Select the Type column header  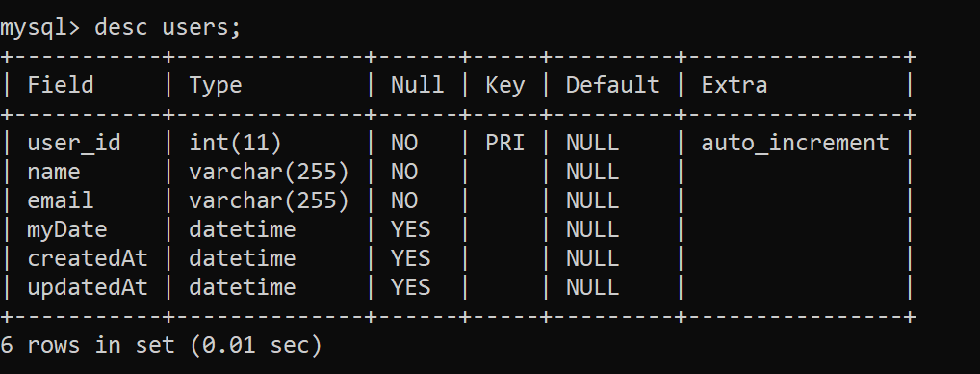tap(215, 86)
